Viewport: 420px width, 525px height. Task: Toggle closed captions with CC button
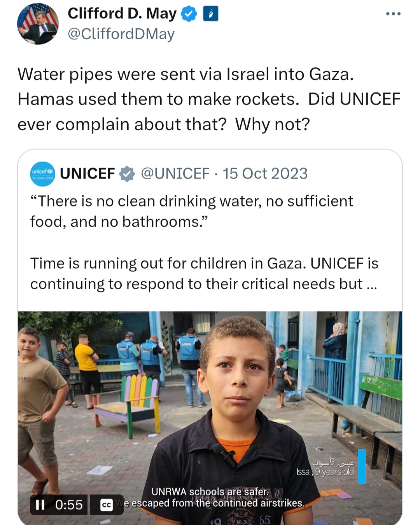106,505
